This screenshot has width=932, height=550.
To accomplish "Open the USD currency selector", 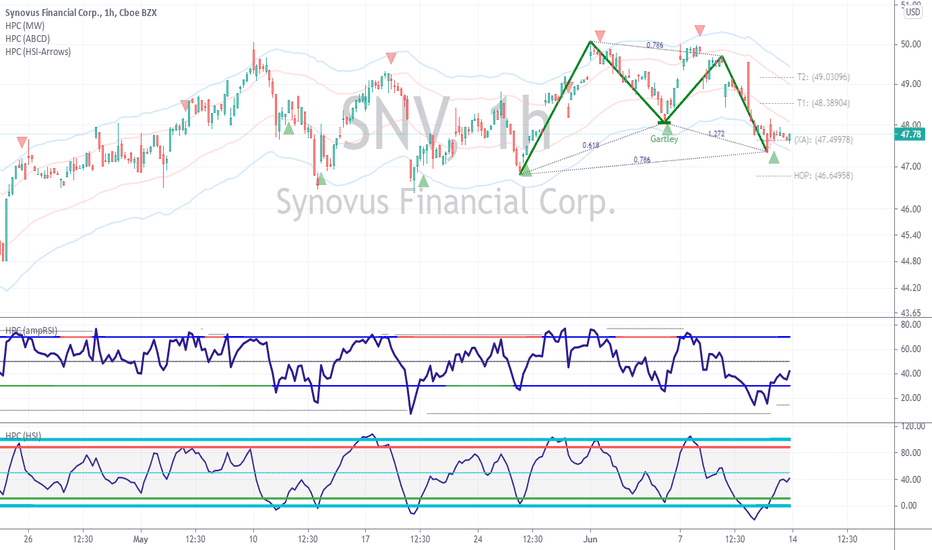I will pos(912,12).
